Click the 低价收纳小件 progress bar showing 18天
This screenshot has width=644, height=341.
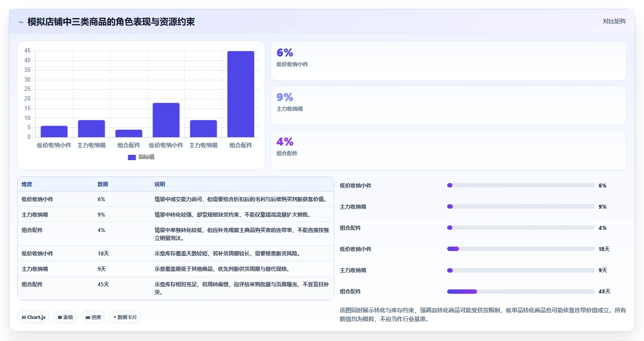(x=521, y=249)
